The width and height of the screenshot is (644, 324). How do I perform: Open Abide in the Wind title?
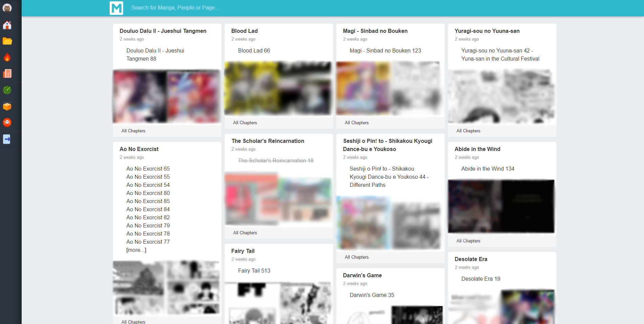(x=477, y=149)
